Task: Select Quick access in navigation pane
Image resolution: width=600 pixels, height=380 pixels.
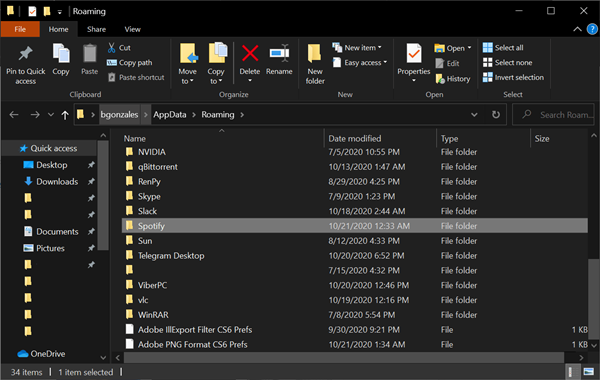Action: pos(49,148)
